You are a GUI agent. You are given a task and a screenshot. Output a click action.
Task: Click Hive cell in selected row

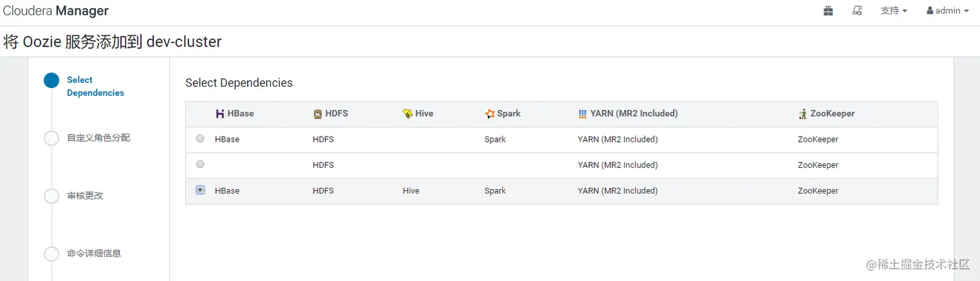411,191
